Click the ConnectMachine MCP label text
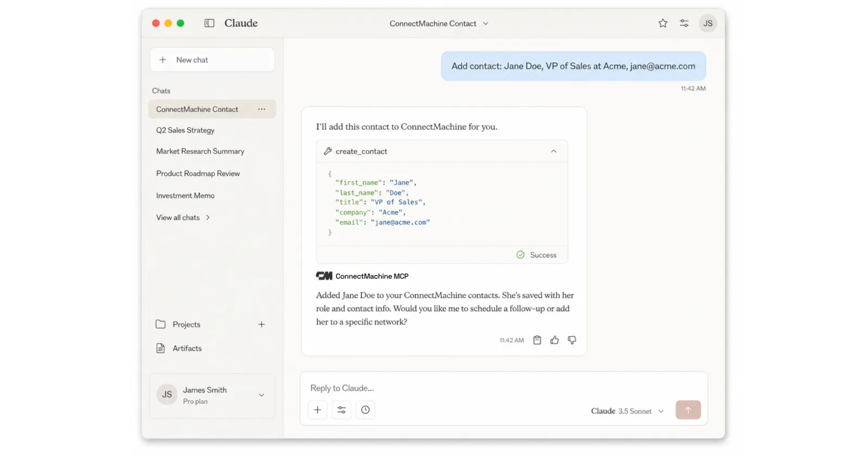Screen dimensions: 868x456 [x=372, y=276]
